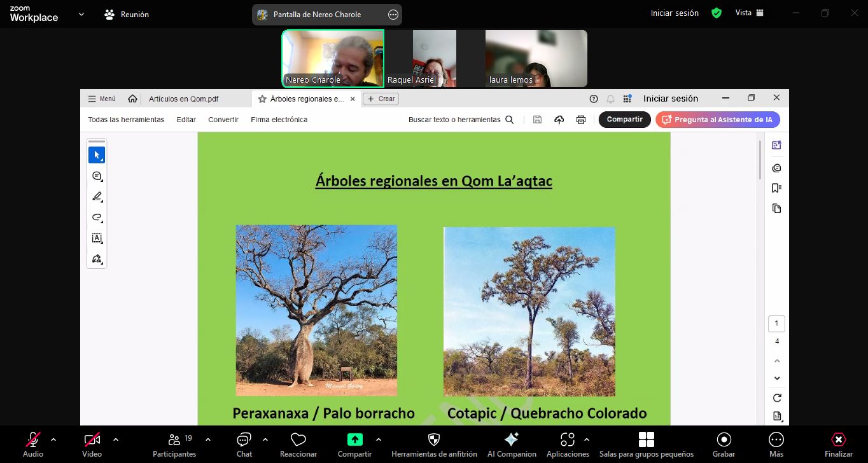The height and width of the screenshot is (463, 868).
Task: Open Herramientas de anfitrión shield icon
Action: pyautogui.click(x=434, y=440)
